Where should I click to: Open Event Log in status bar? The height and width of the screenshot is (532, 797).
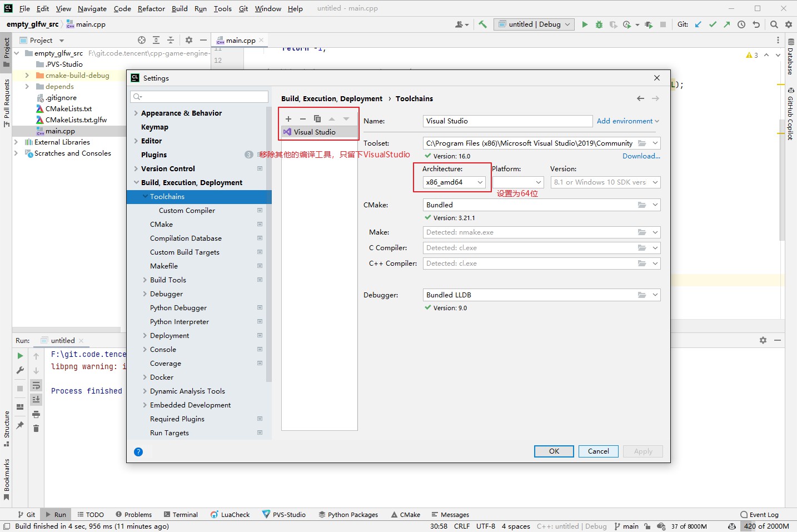point(759,515)
